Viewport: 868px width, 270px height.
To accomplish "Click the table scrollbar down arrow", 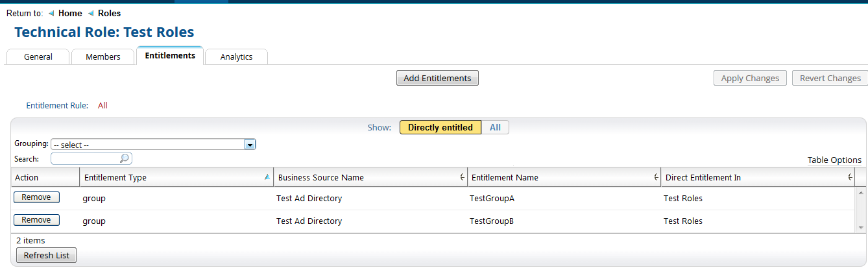I will (861, 228).
